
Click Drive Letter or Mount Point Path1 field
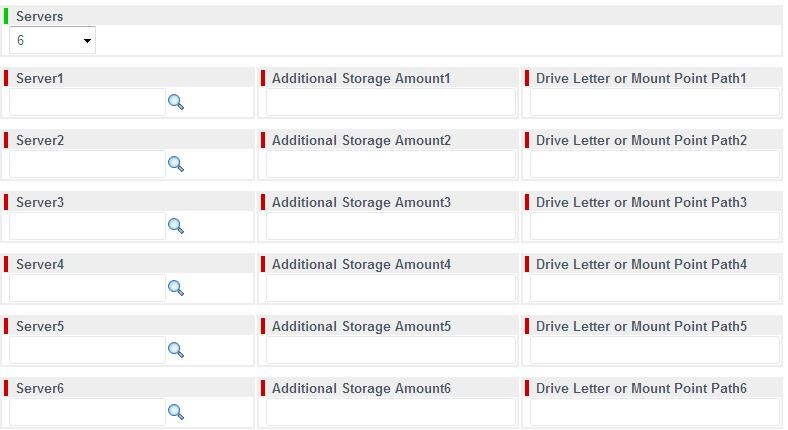pyautogui.click(x=654, y=102)
